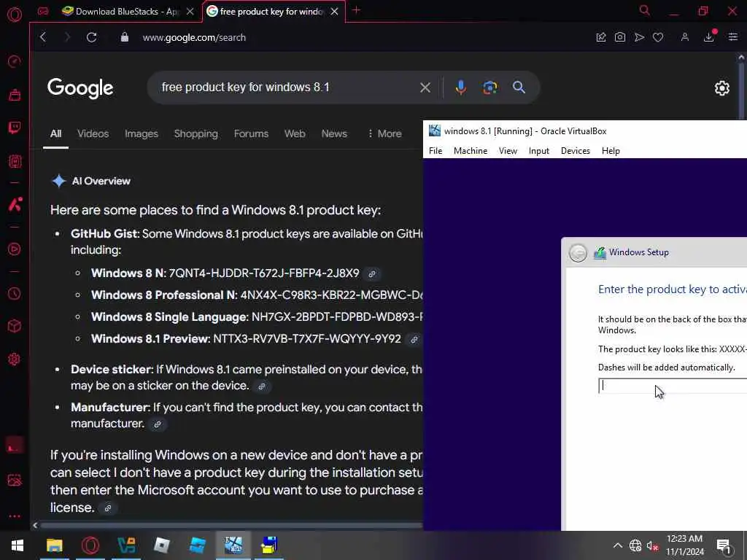
Task: Click the Google search text box
Action: click(x=286, y=87)
